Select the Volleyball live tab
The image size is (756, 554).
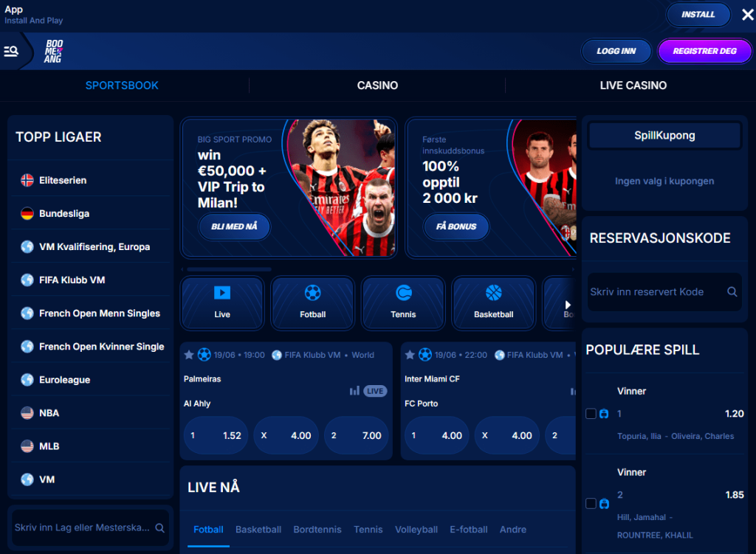(x=416, y=530)
